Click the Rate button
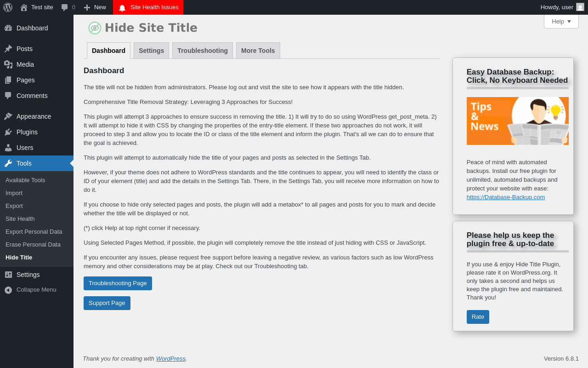 478,317
